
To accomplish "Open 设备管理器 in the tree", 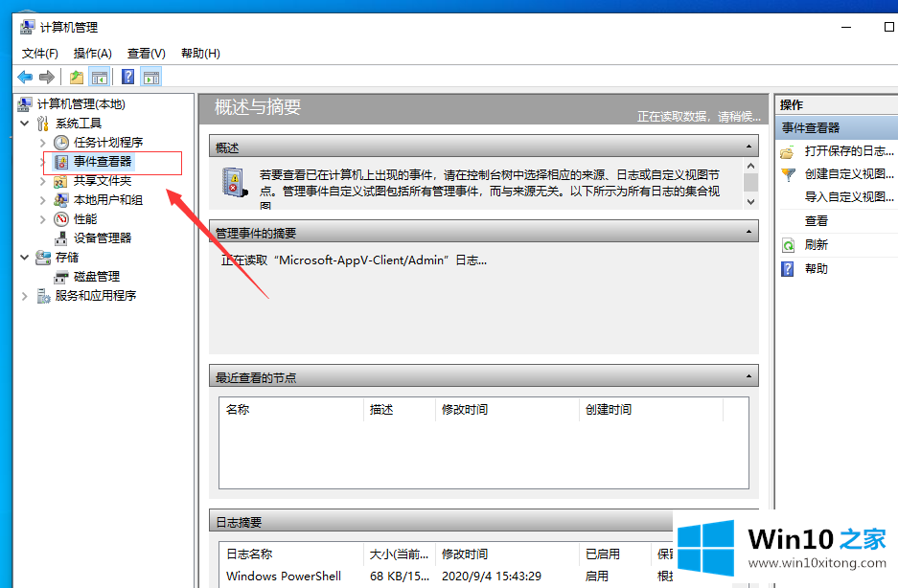I will click(102, 238).
